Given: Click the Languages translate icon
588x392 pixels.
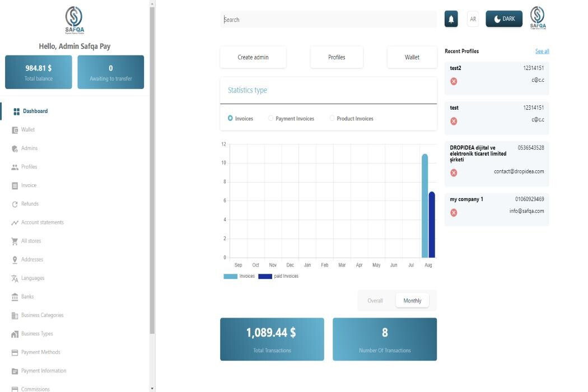Looking at the screenshot, I should (15, 278).
